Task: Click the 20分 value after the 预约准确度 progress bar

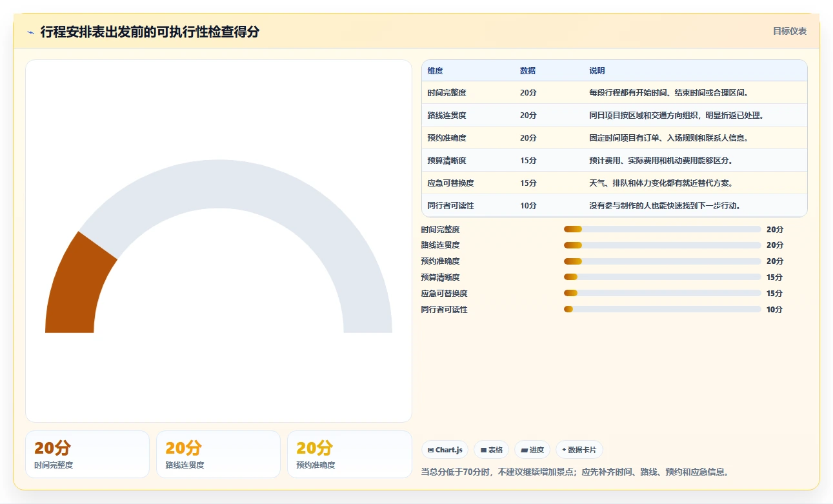Action: (775, 261)
